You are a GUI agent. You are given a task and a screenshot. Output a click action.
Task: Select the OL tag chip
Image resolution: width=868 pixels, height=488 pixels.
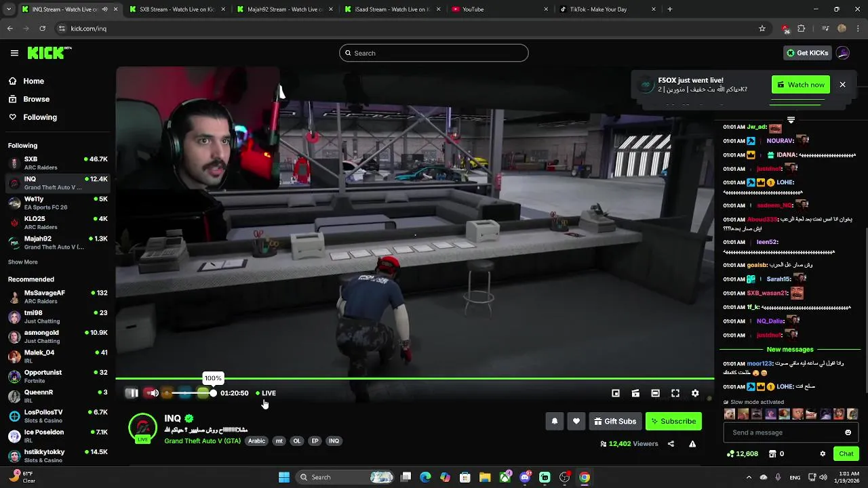pyautogui.click(x=296, y=441)
